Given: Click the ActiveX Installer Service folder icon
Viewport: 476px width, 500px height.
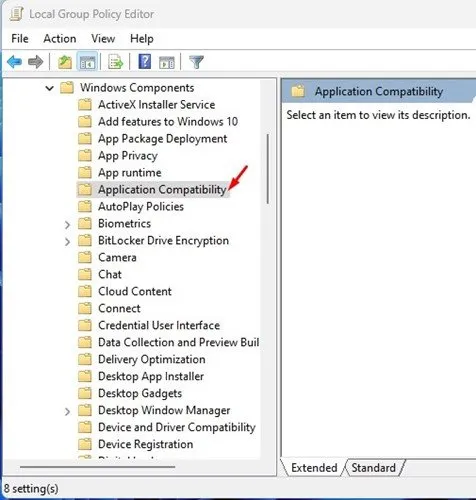Looking at the screenshot, I should pos(85,105).
